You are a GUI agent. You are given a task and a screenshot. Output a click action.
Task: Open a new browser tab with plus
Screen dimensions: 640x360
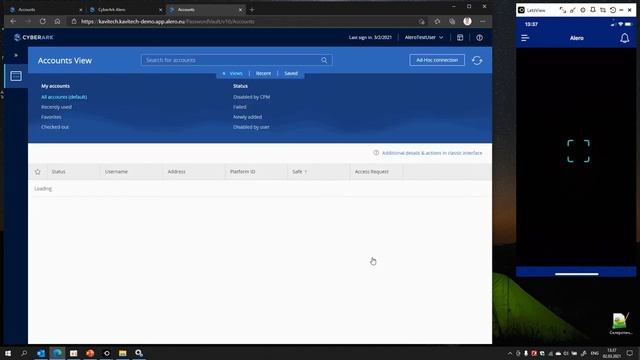pyautogui.click(x=252, y=9)
